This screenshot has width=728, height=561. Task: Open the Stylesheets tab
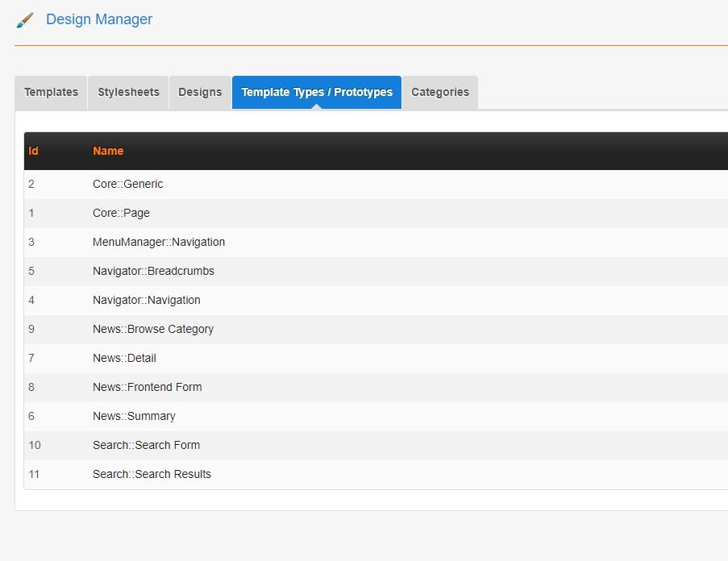[x=128, y=92]
